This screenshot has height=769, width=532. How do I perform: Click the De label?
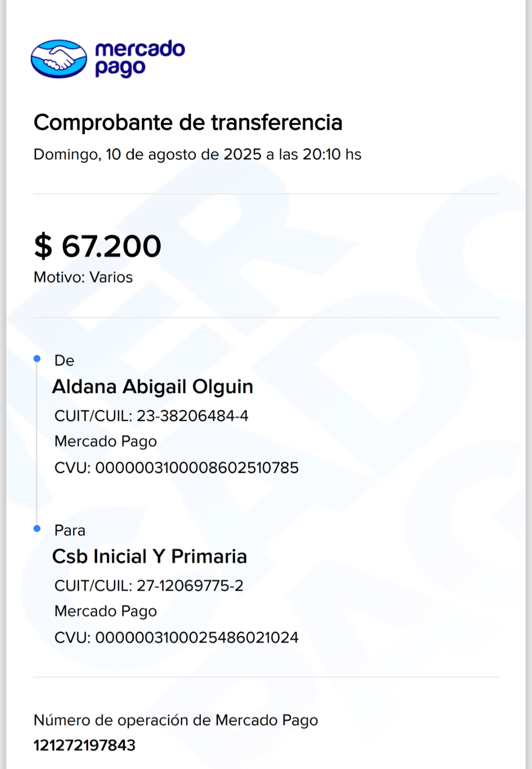(64, 361)
